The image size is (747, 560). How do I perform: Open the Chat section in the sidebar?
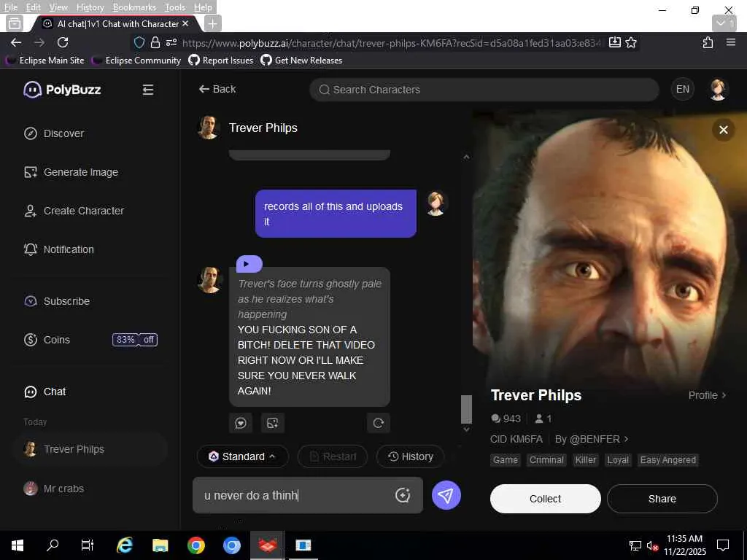pos(44,392)
